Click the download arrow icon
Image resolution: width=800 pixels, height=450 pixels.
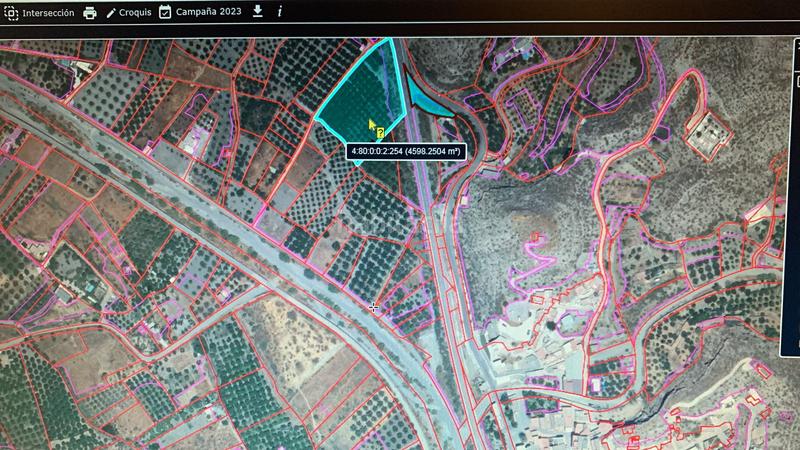[x=257, y=11]
